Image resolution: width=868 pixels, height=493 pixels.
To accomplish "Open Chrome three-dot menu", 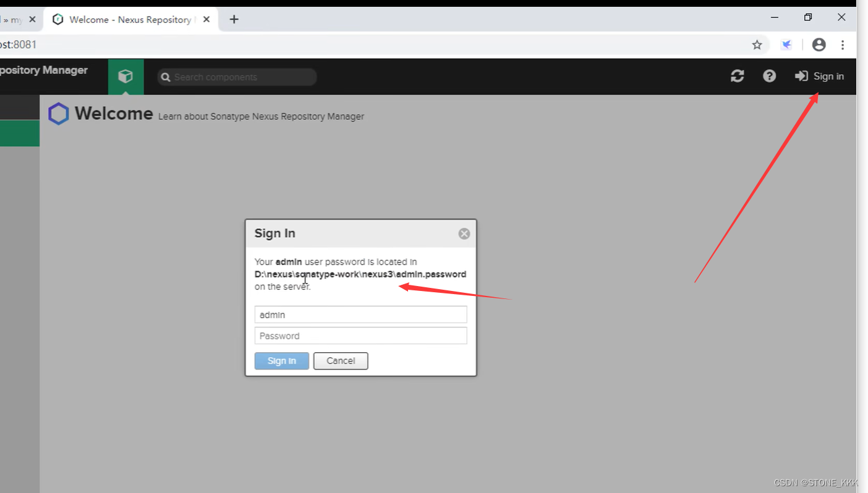I will pyautogui.click(x=843, y=44).
